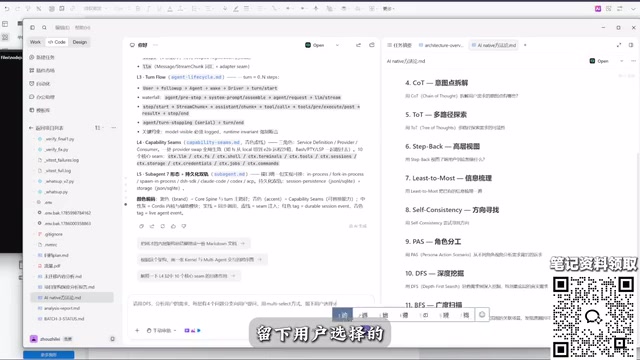
Task: Click icon right of zhouzhilei user
Action: pos(112,339)
